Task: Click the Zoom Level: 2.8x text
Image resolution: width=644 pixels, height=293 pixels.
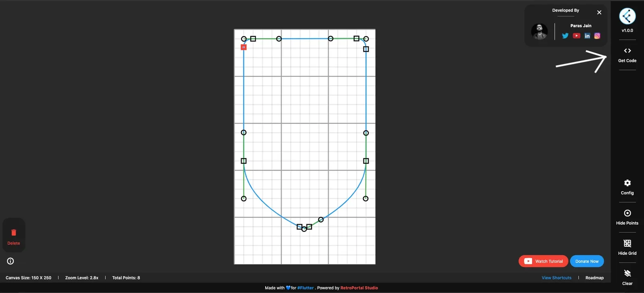Action: pos(82,278)
